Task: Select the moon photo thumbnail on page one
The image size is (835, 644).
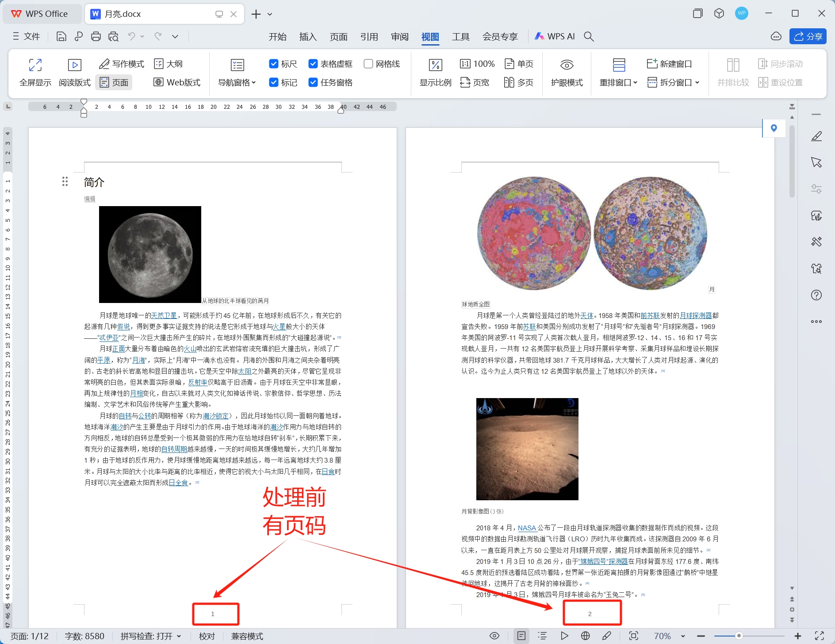Action: [x=150, y=254]
